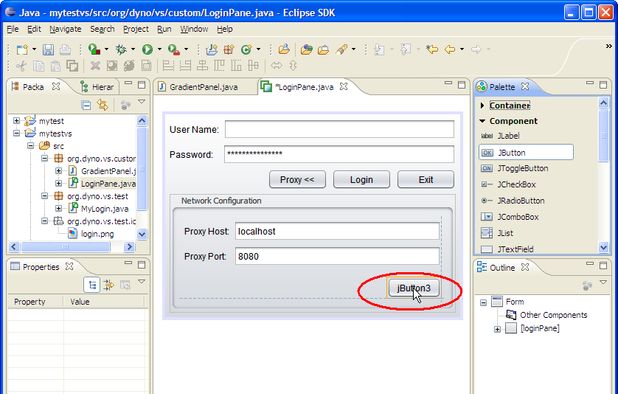Click the jButton3 button in the form
The height and width of the screenshot is (394, 618).
(413, 288)
